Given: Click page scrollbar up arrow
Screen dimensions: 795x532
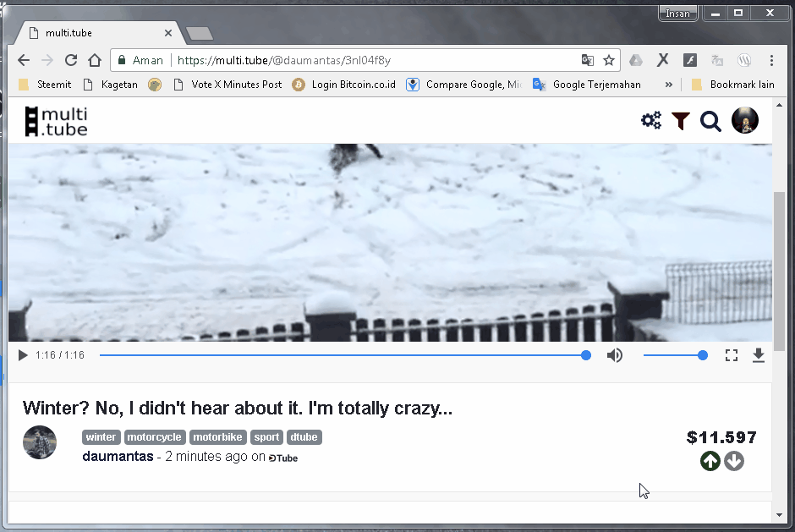Looking at the screenshot, I should tap(779, 105).
